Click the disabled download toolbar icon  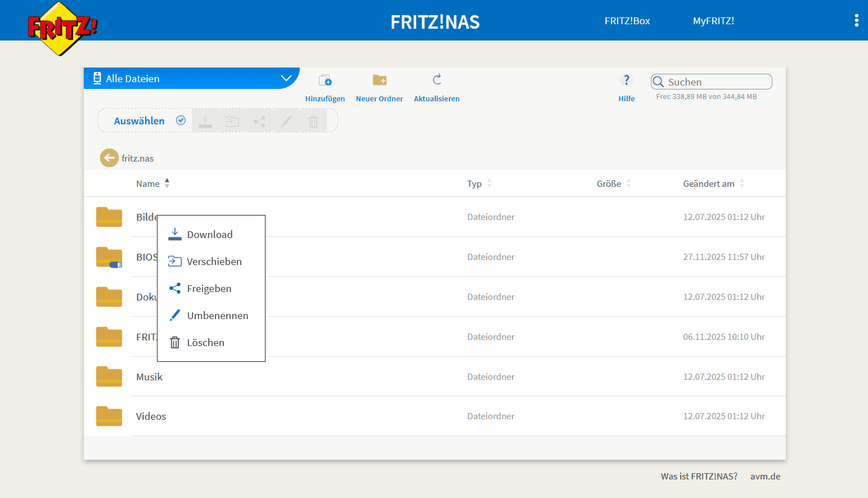click(x=205, y=121)
